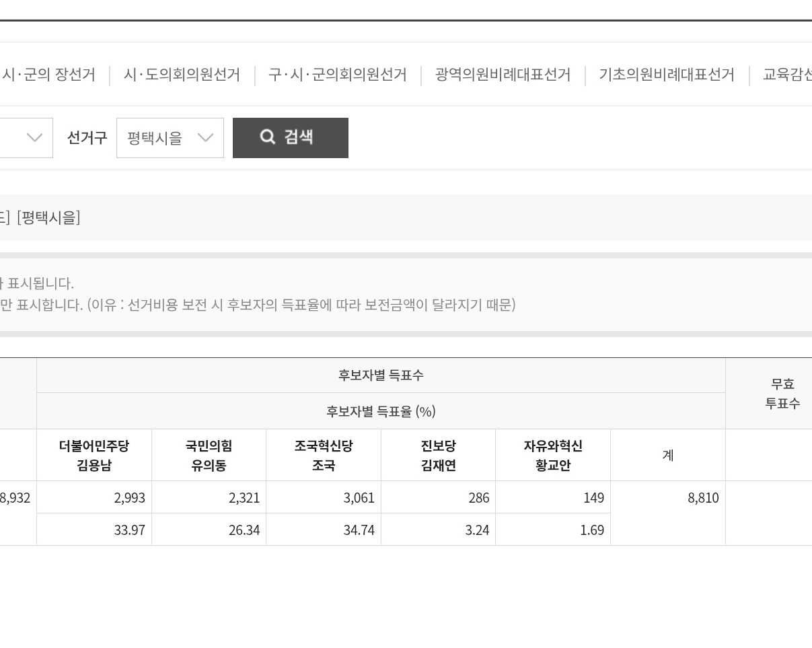This screenshot has height=648, width=812.
Task: Select the 구·시·군의회의원선거 tab
Action: pos(337,75)
